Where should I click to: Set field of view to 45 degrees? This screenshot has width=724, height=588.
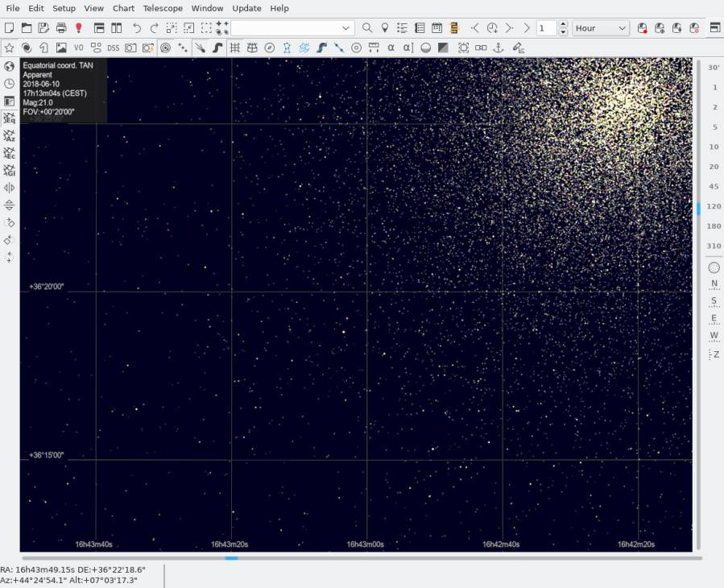714,187
